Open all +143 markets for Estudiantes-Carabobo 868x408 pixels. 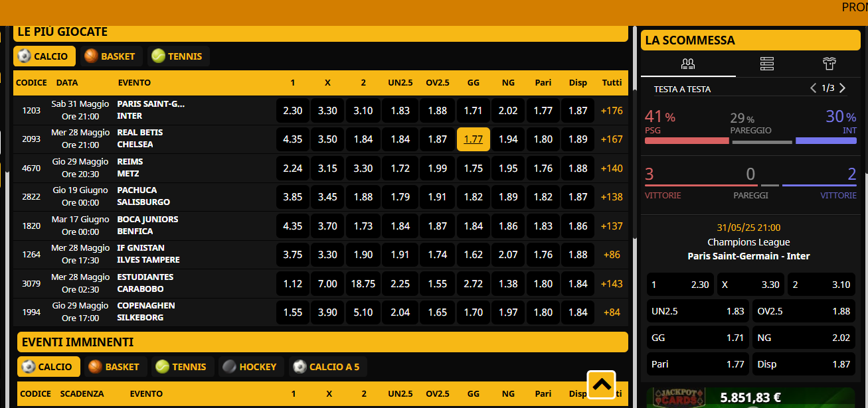(x=612, y=284)
